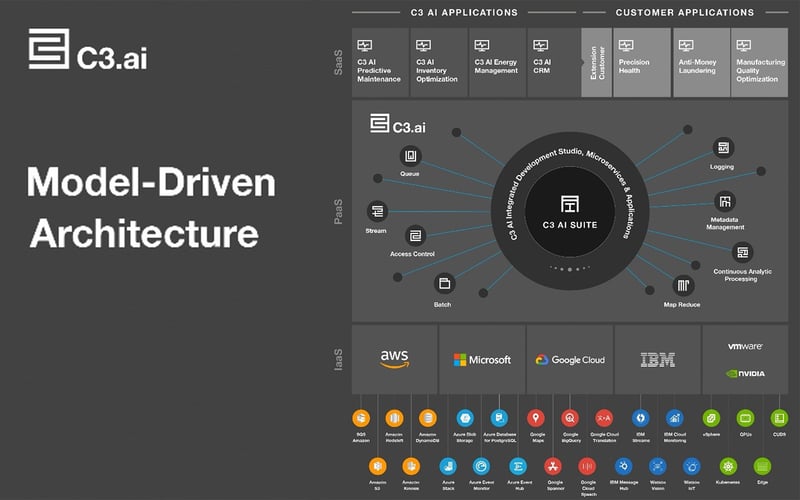The height and width of the screenshot is (500, 800).
Task: Click the vSphere green icon
Action: 711,418
